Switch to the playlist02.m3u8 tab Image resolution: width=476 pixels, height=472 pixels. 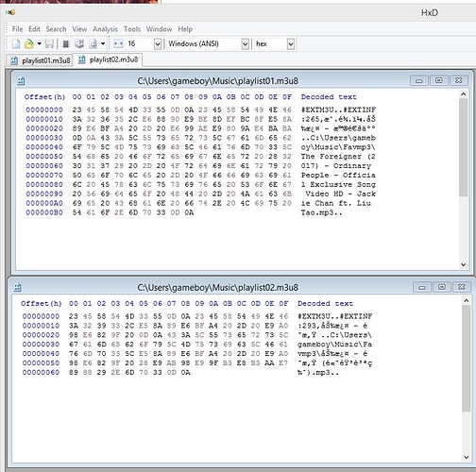pos(108,59)
